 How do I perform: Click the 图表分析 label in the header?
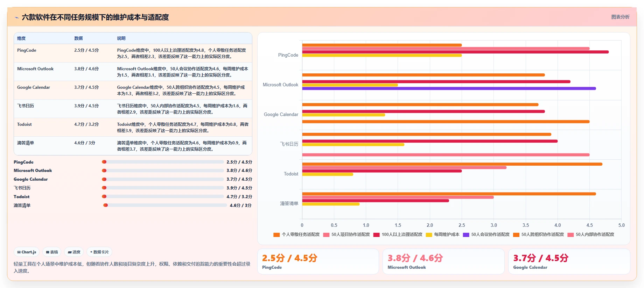point(620,17)
